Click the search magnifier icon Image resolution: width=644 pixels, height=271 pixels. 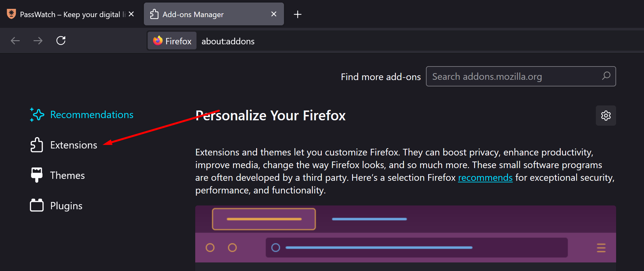[606, 76]
